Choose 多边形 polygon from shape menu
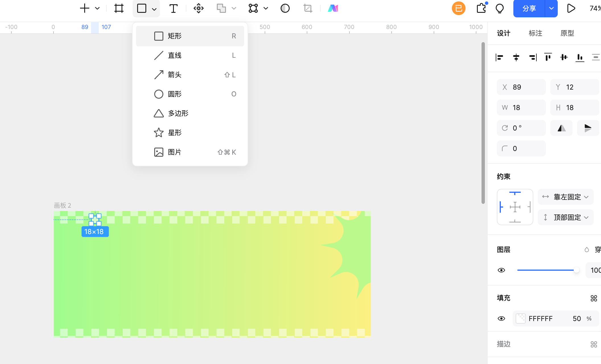This screenshot has height=364, width=601. [190, 113]
